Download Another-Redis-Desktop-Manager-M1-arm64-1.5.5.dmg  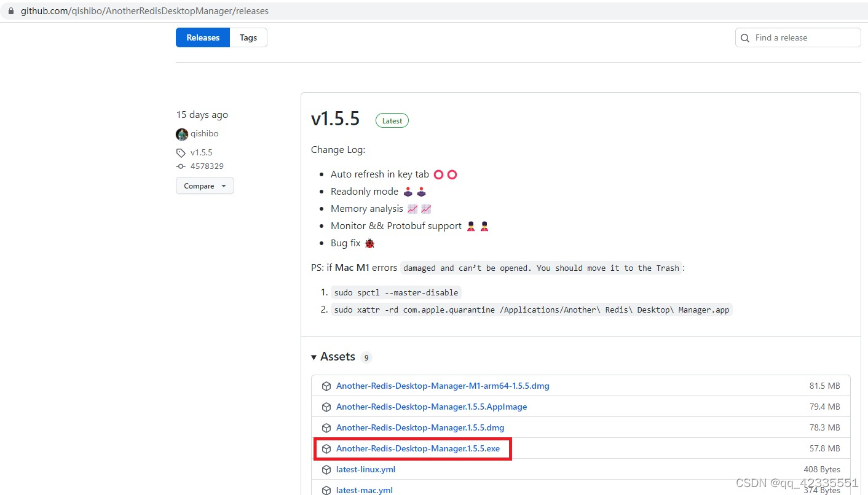443,386
